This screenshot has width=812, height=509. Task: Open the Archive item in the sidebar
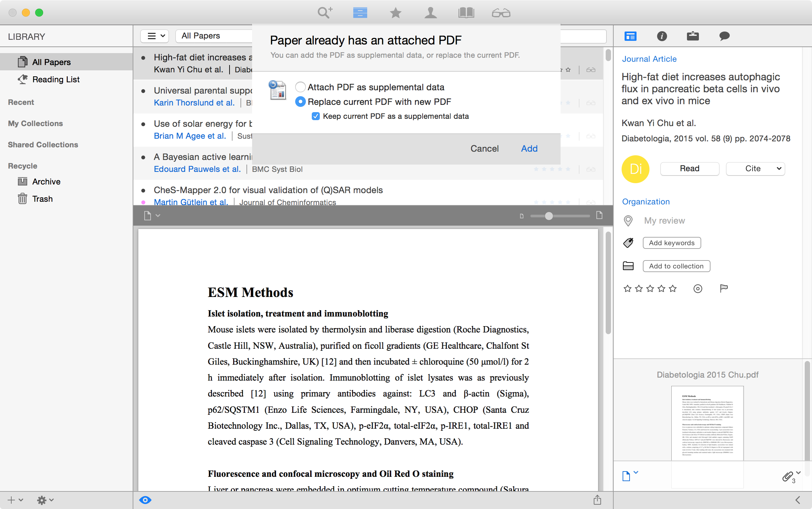(67, 182)
